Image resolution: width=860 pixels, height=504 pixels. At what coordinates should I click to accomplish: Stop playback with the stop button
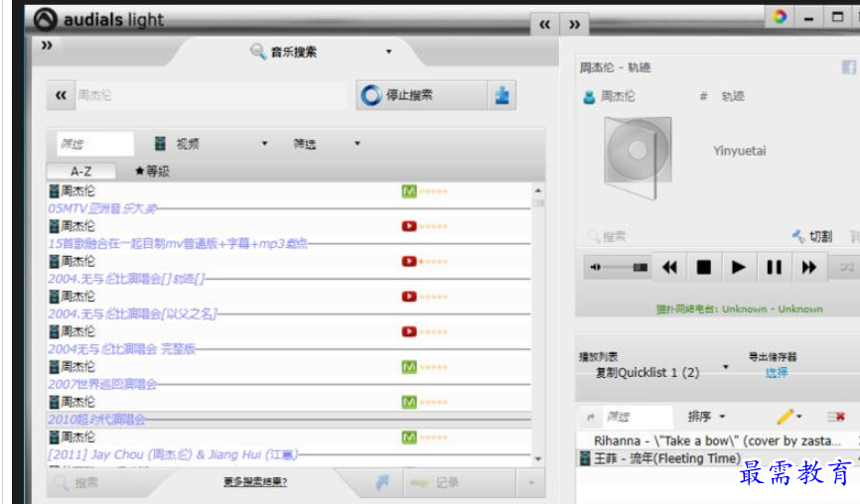pos(704,267)
